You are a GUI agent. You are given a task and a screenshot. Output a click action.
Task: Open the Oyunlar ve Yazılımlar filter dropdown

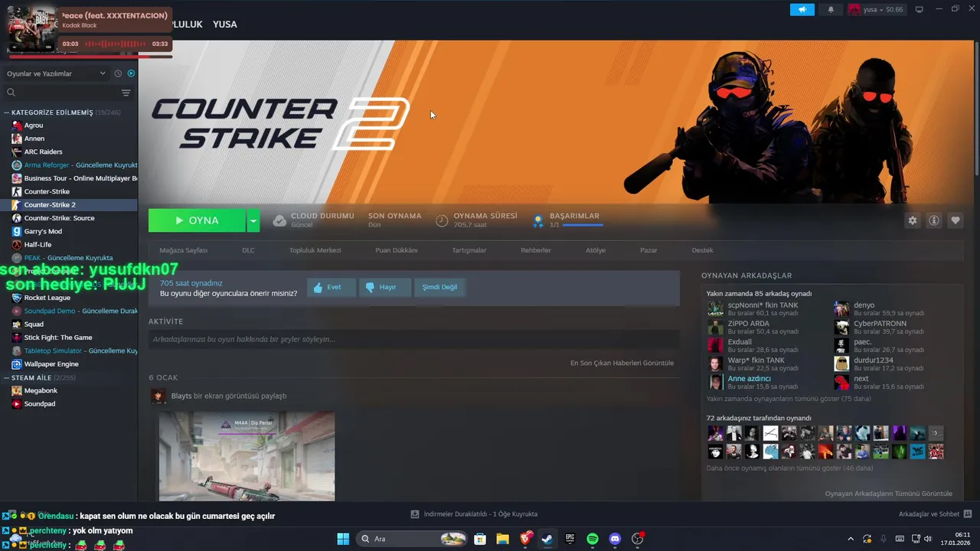point(56,73)
